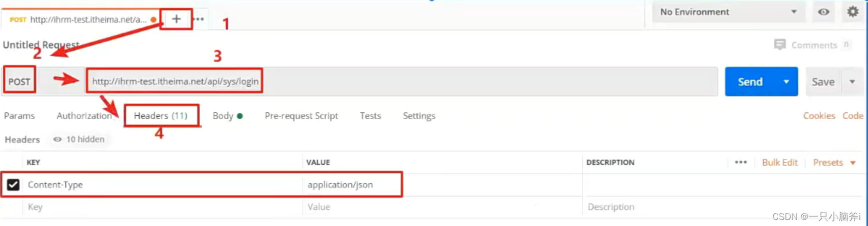Click the VALUE column header
The width and height of the screenshot is (868, 226).
tap(318, 162)
